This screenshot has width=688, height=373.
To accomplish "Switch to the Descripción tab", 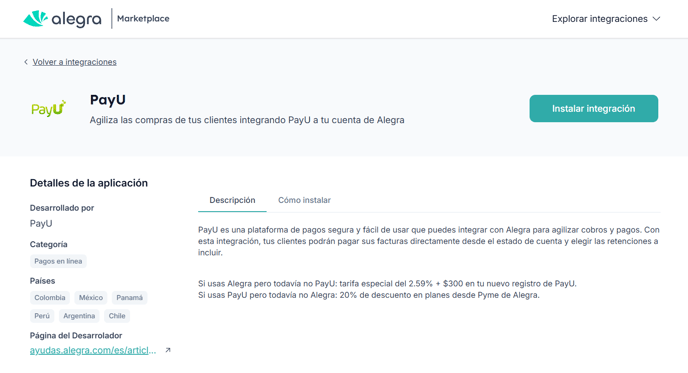I will (232, 200).
